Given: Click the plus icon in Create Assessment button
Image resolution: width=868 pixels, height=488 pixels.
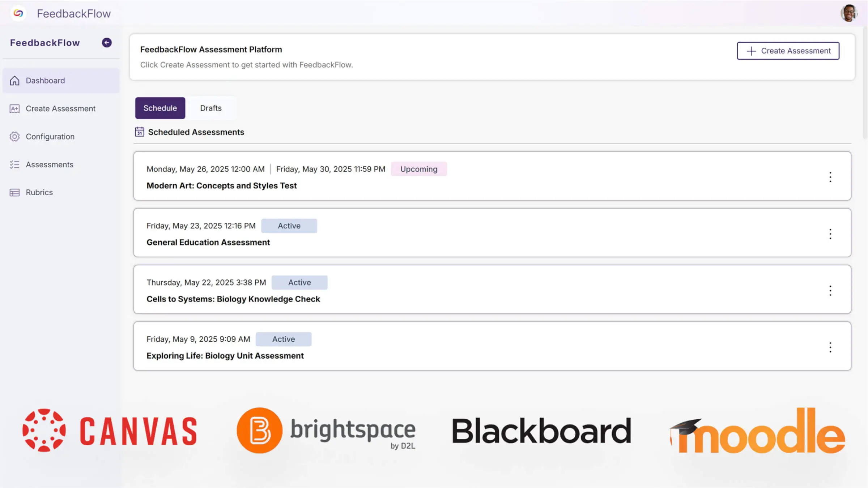Looking at the screenshot, I should (751, 51).
